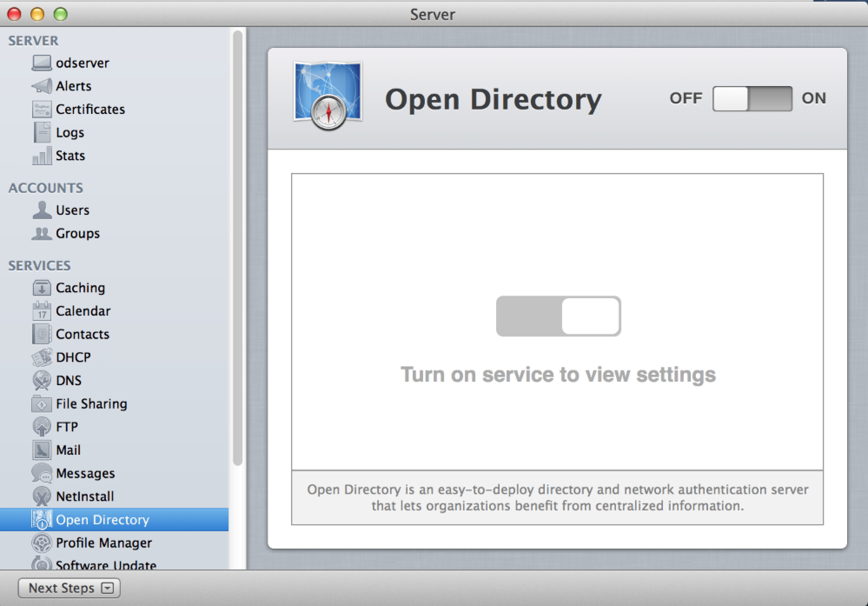Select the Profile Manager icon
868x606 pixels.
tap(42, 543)
